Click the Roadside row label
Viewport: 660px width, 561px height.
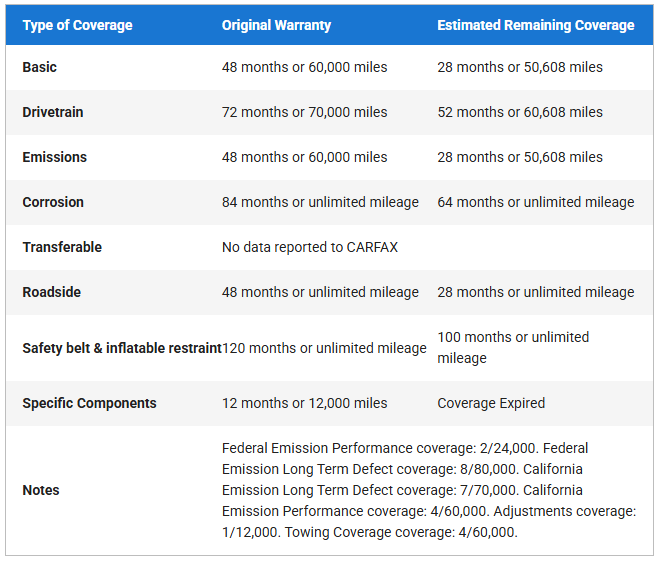click(x=52, y=292)
